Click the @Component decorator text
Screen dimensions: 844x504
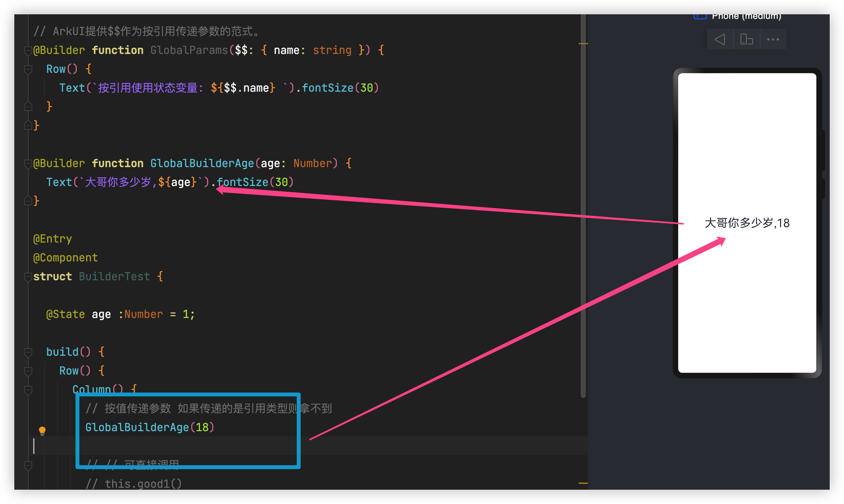(66, 258)
